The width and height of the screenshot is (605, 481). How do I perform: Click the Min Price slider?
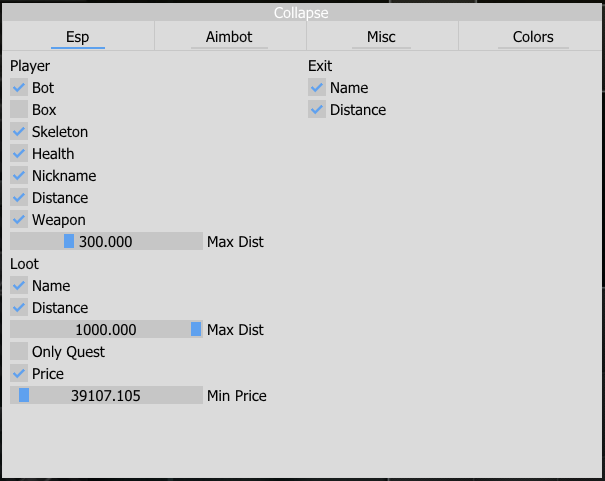click(x=106, y=396)
